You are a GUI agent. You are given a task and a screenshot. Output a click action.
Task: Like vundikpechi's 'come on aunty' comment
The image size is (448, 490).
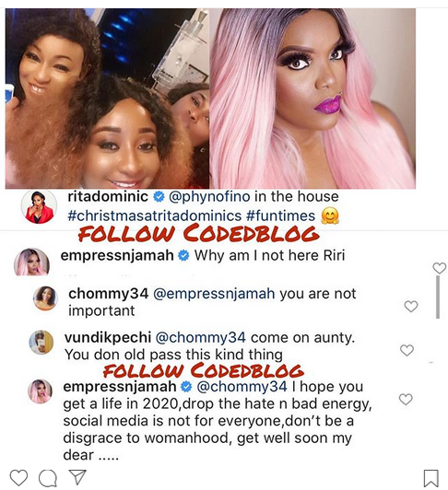[407, 350]
